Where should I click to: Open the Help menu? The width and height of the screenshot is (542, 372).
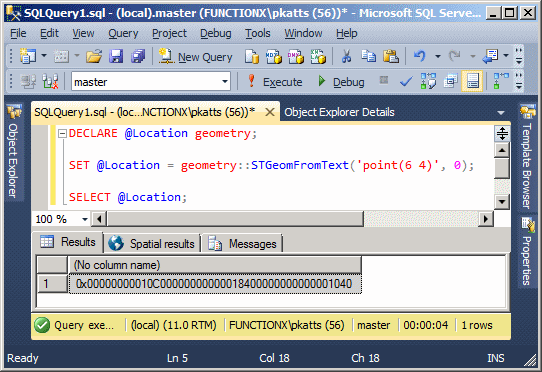(347, 33)
